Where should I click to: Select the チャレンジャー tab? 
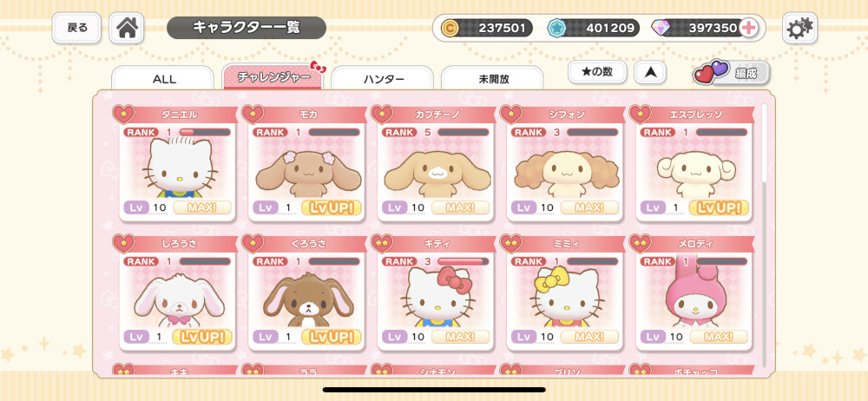(x=273, y=76)
